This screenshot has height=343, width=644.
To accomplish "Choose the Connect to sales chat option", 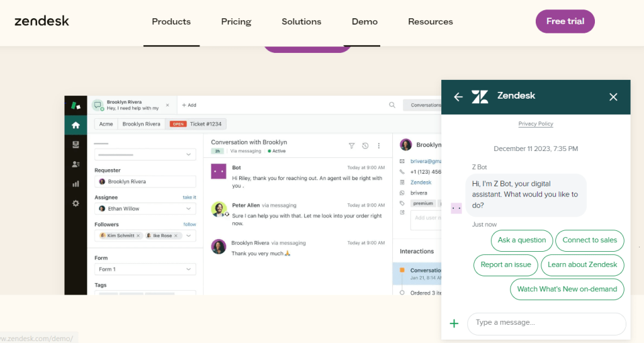I will (x=590, y=240).
